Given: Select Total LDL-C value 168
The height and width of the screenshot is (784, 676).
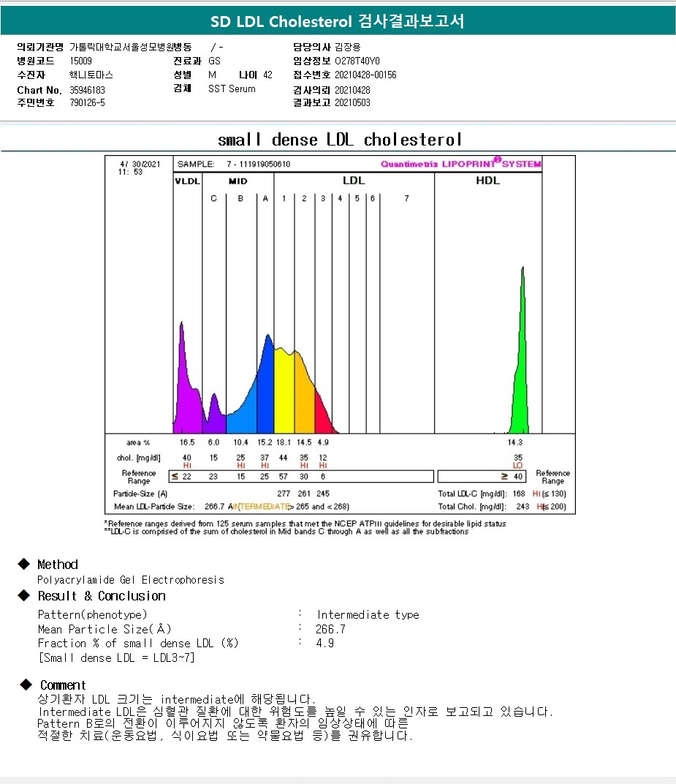Looking at the screenshot, I should tap(519, 494).
